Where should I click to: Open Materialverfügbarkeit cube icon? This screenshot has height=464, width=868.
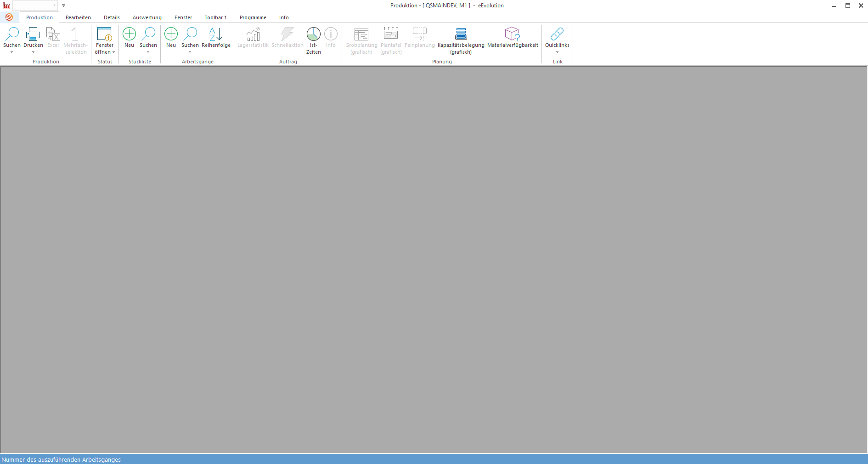point(513,34)
